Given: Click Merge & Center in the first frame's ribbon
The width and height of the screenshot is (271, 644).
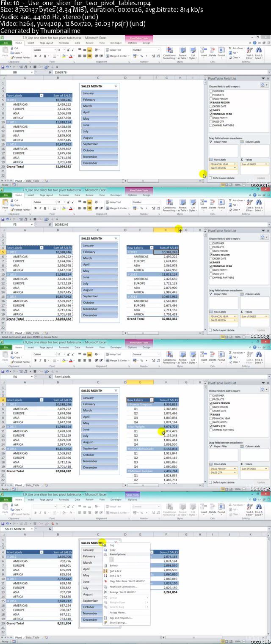Looking at the screenshot, I should pos(117,56).
